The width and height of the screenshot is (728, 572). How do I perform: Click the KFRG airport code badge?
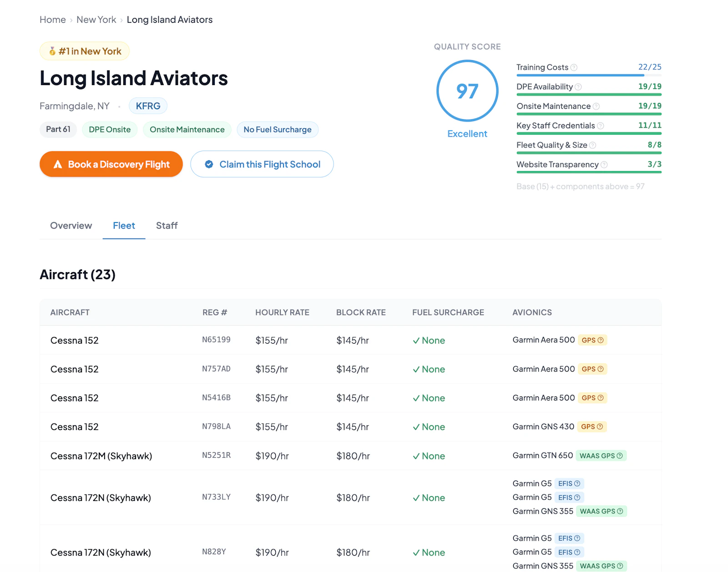click(x=148, y=106)
